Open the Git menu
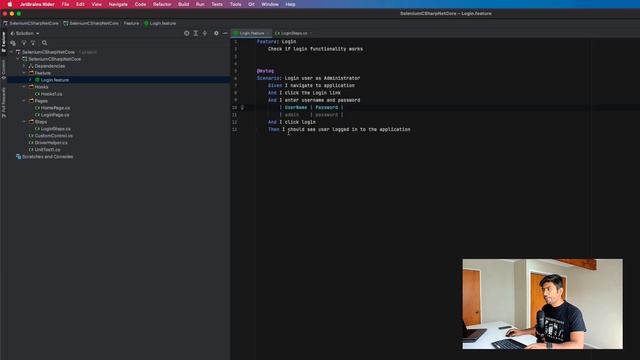 click(x=251, y=4)
